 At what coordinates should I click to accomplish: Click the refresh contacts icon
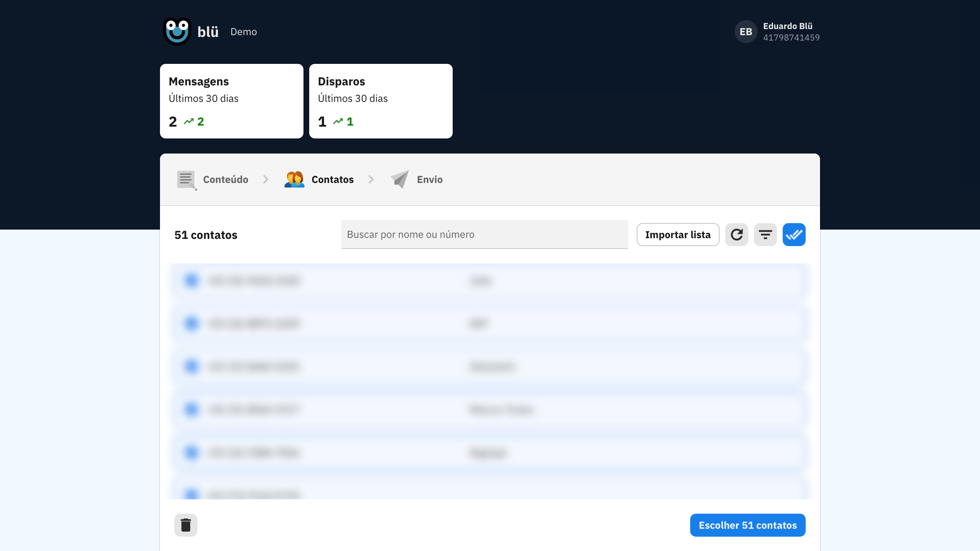[x=736, y=235]
